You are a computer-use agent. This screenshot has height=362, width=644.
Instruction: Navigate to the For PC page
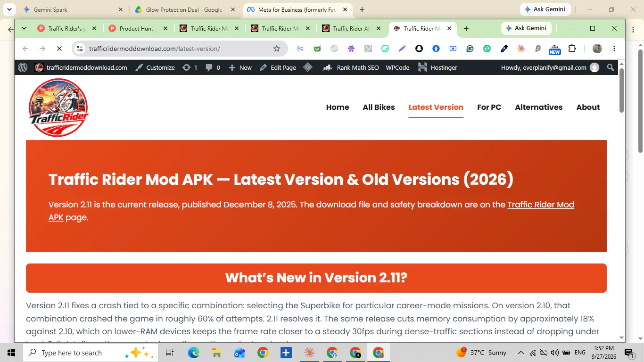489,107
